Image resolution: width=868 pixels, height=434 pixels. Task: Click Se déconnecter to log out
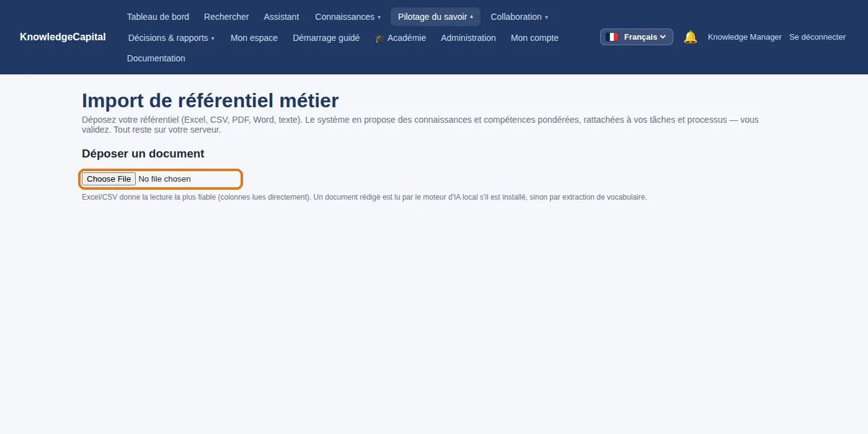click(817, 37)
